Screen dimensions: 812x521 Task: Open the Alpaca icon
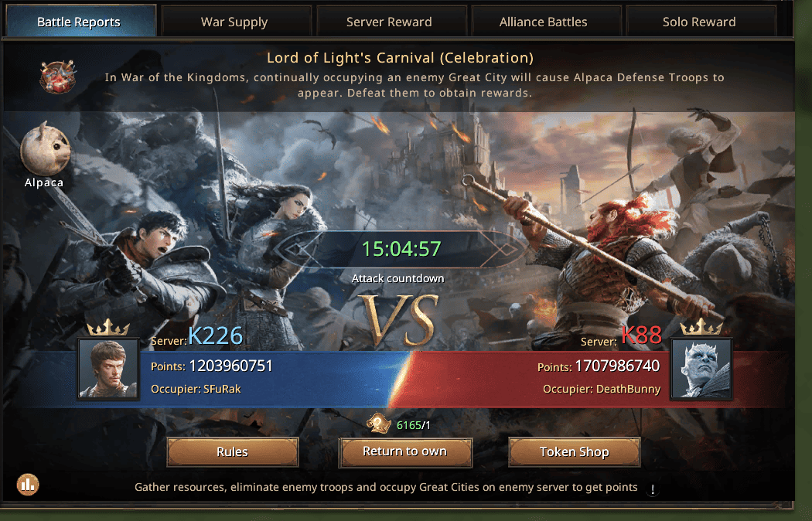point(45,149)
